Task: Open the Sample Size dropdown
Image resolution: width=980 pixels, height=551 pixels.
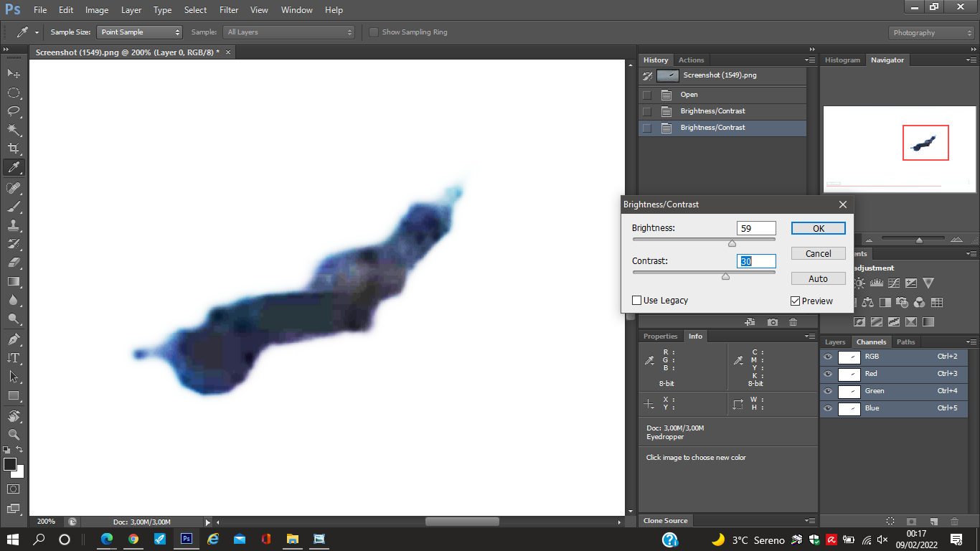Action: (x=140, y=32)
